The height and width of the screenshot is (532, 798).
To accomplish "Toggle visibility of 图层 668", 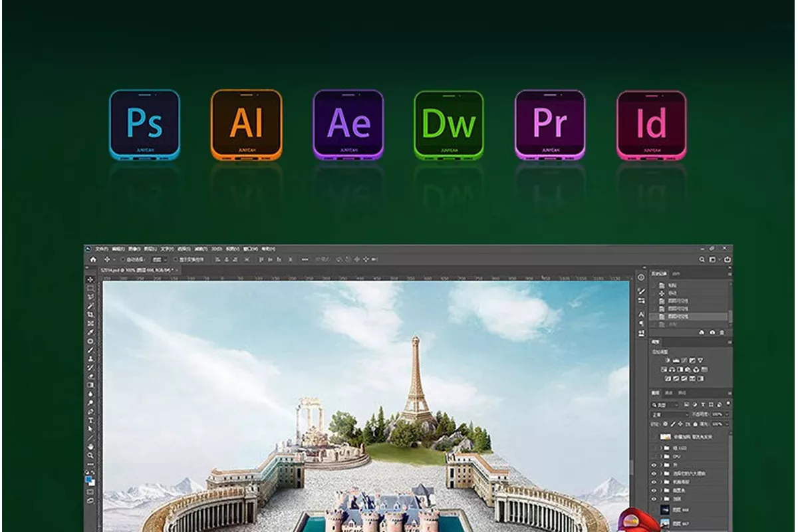I will click(654, 509).
